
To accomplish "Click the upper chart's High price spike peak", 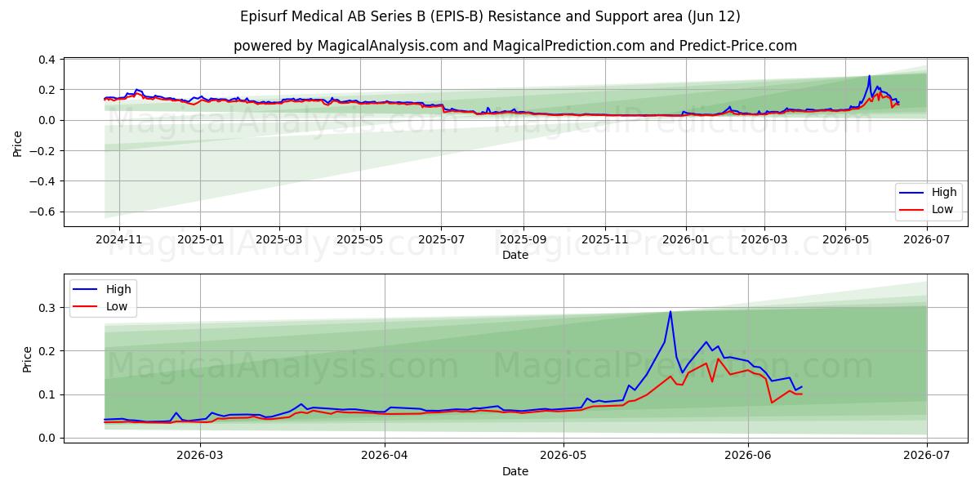I will coord(869,77).
